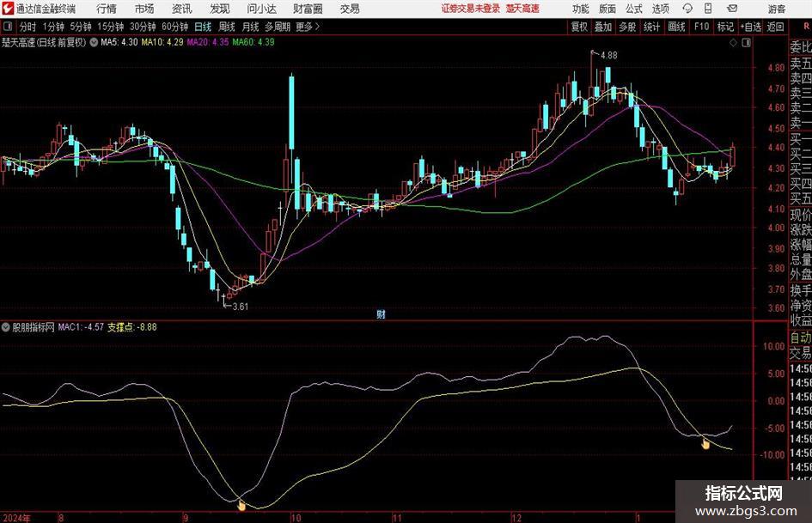Click the 支撑点: -8.88 indicator value
Viewport: 812px width, 523px height.
(x=132, y=327)
